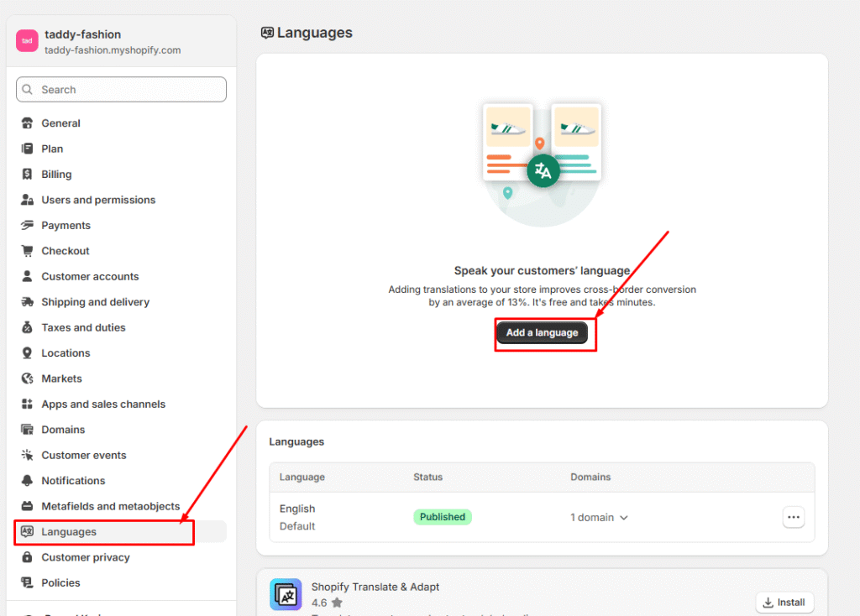
Task: Click the taddy-fashion store avatar
Action: (27, 41)
